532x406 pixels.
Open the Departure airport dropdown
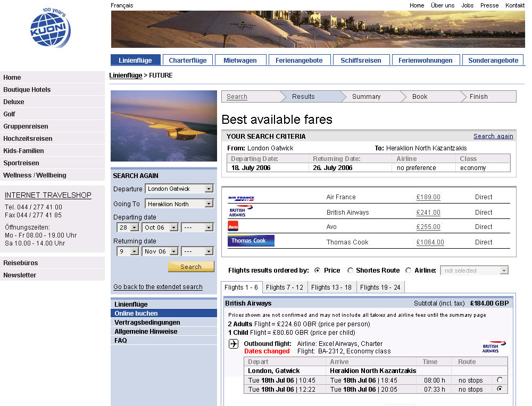[179, 189]
